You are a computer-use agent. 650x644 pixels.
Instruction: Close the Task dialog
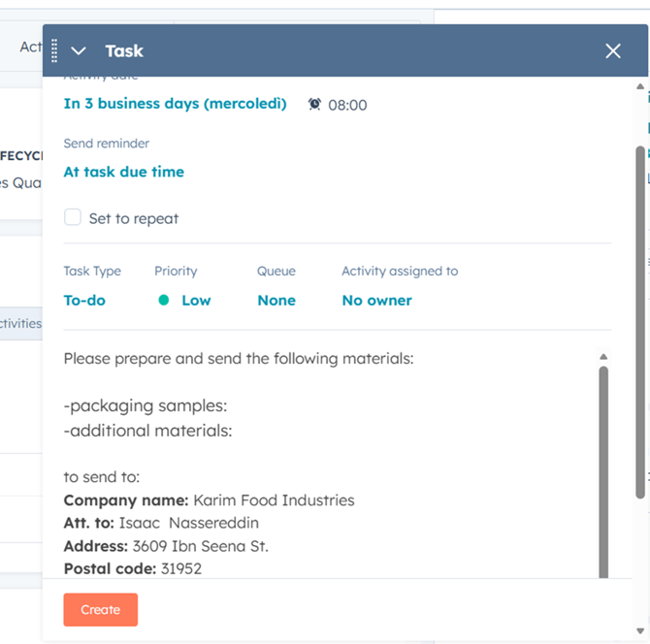coord(613,50)
